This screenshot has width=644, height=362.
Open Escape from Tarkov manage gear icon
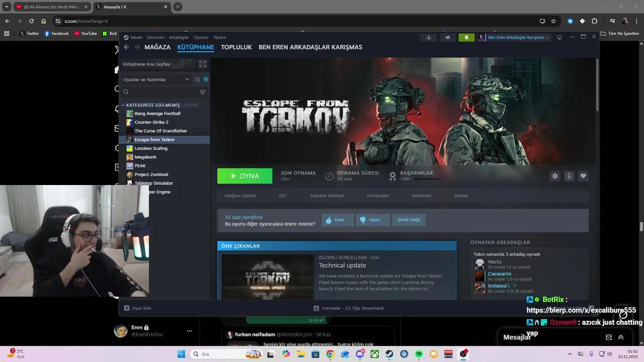pyautogui.click(x=555, y=176)
